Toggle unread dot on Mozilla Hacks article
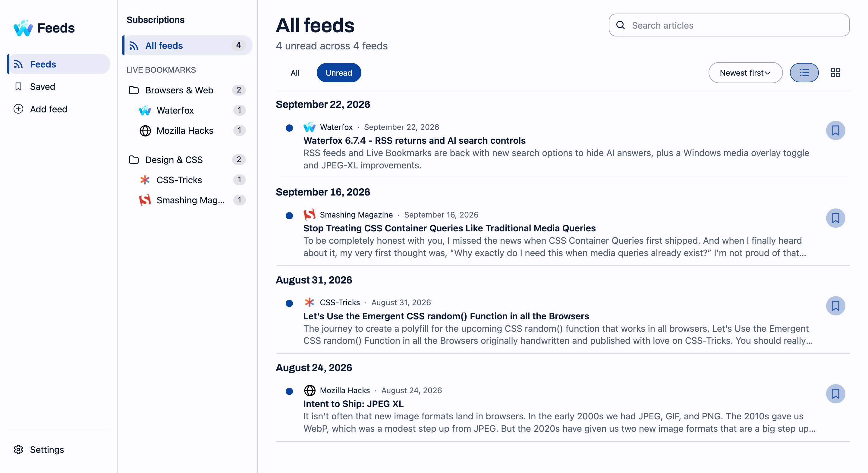 click(289, 391)
